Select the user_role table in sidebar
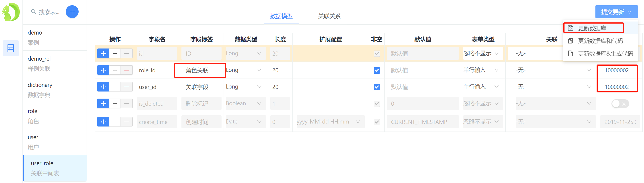The height and width of the screenshot is (183, 644). (x=55, y=168)
